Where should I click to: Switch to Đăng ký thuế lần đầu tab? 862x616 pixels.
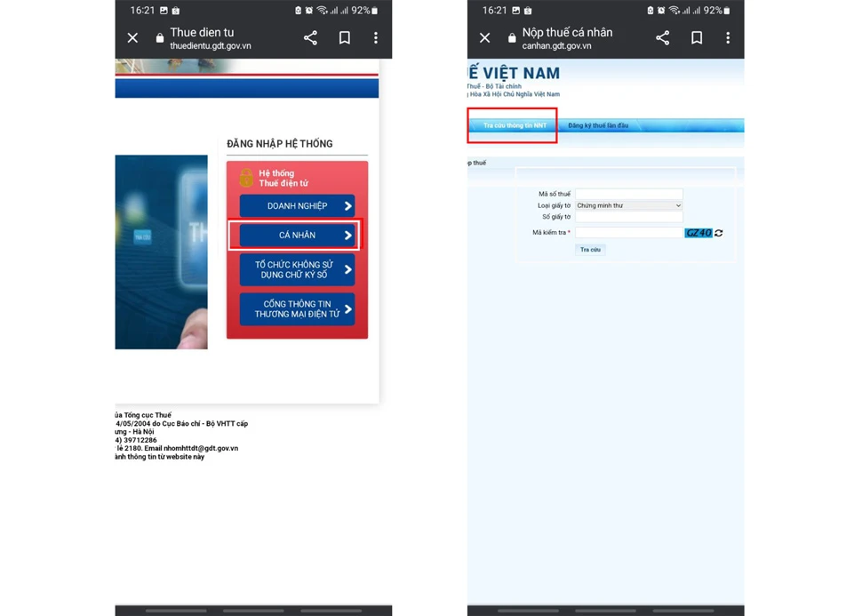(598, 126)
